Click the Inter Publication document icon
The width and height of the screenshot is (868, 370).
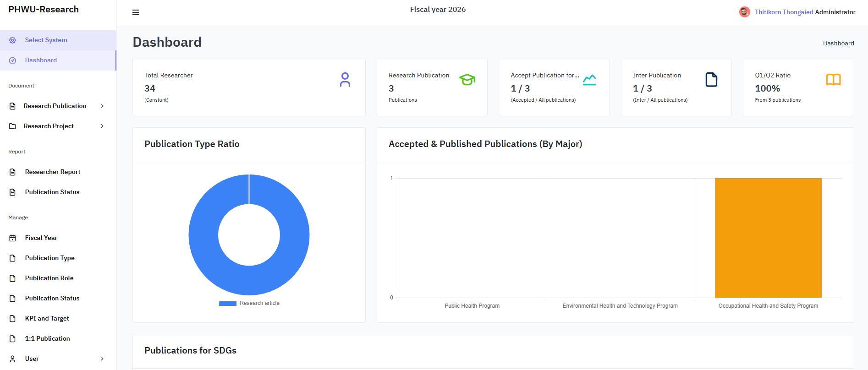(x=711, y=80)
